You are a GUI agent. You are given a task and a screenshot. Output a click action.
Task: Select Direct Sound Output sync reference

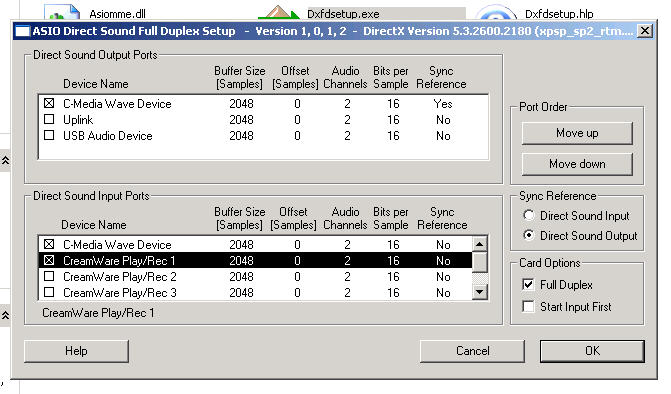(529, 235)
